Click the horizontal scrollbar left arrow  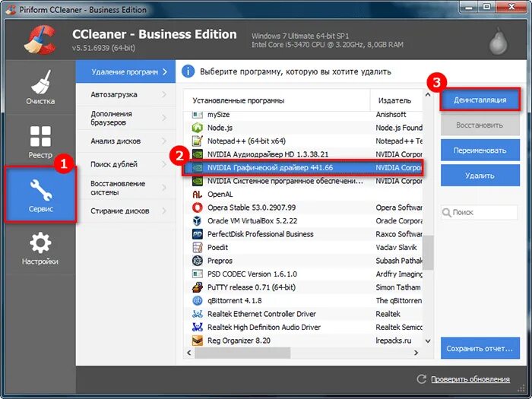point(189,353)
